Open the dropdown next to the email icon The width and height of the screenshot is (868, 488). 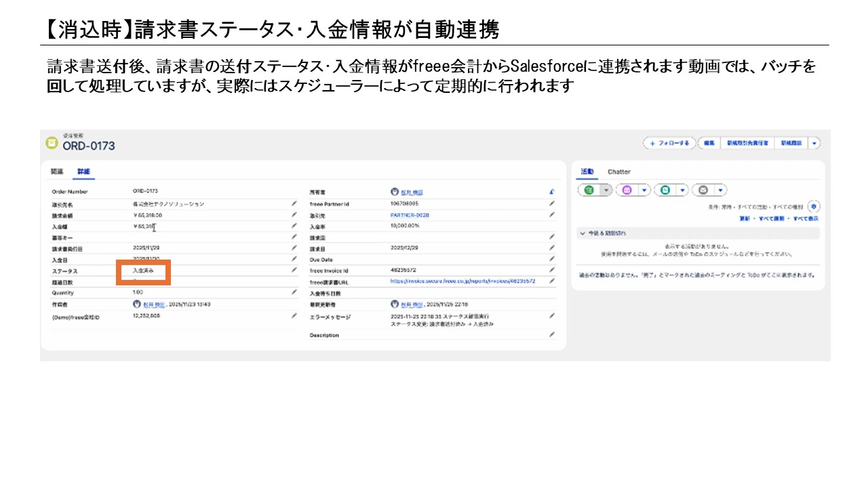720,190
